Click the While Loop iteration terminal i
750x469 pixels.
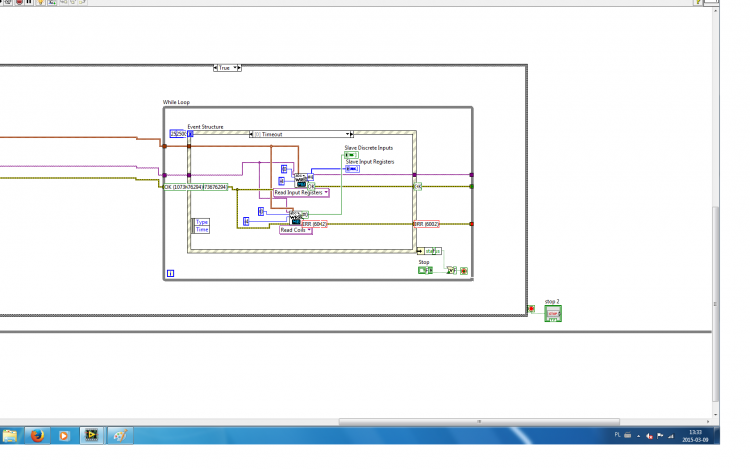(x=170, y=273)
